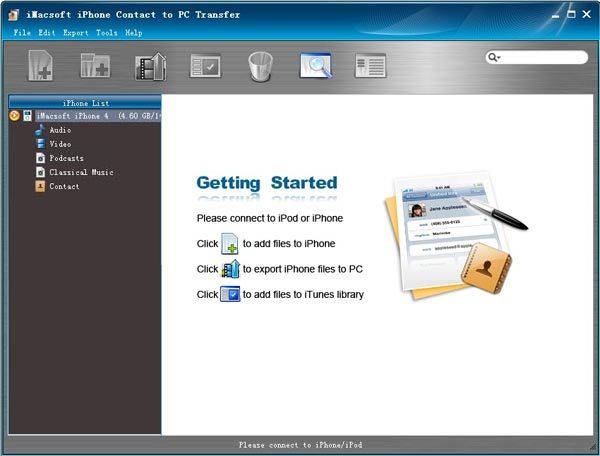
Task: Select Audio in the iPhone list
Action: (x=60, y=130)
